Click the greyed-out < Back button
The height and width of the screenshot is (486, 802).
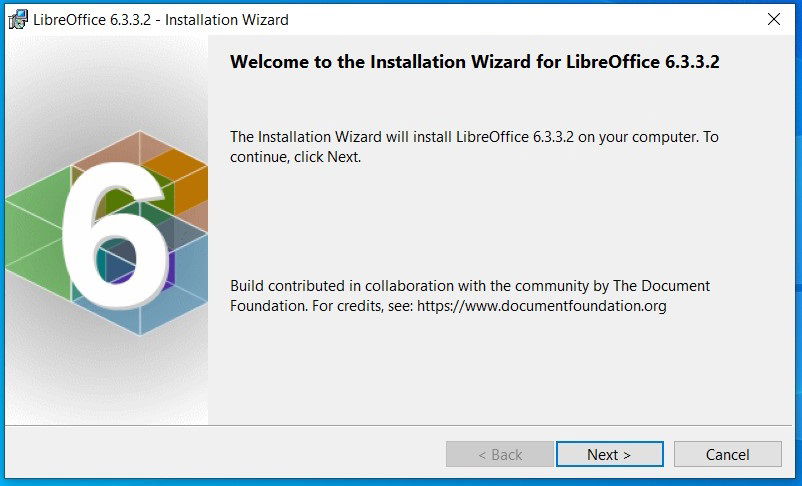pos(500,454)
